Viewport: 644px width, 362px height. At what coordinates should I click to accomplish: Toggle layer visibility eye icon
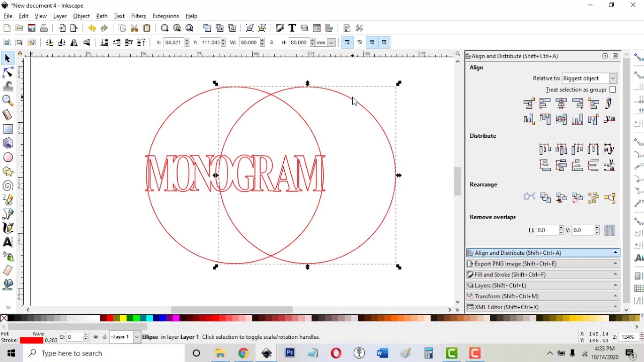[x=96, y=337]
